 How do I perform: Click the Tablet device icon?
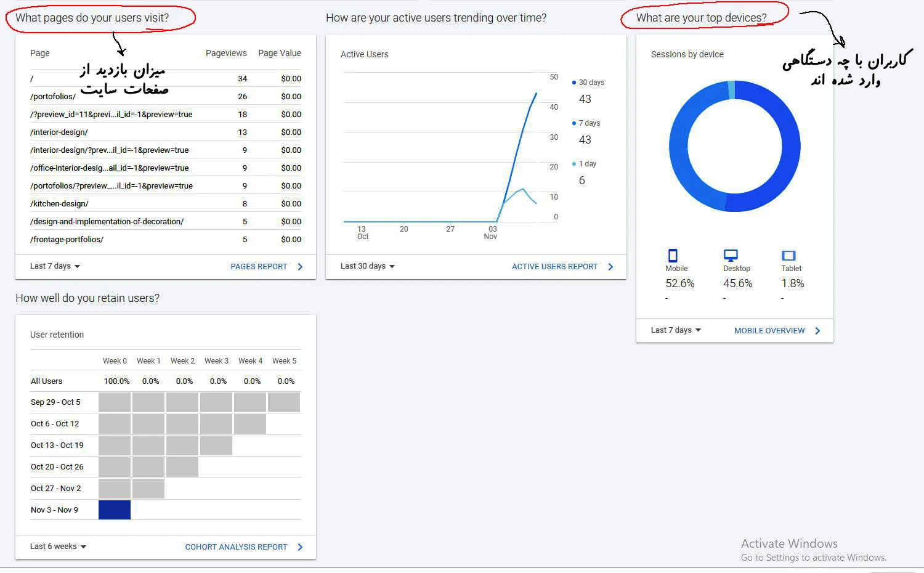click(x=788, y=256)
